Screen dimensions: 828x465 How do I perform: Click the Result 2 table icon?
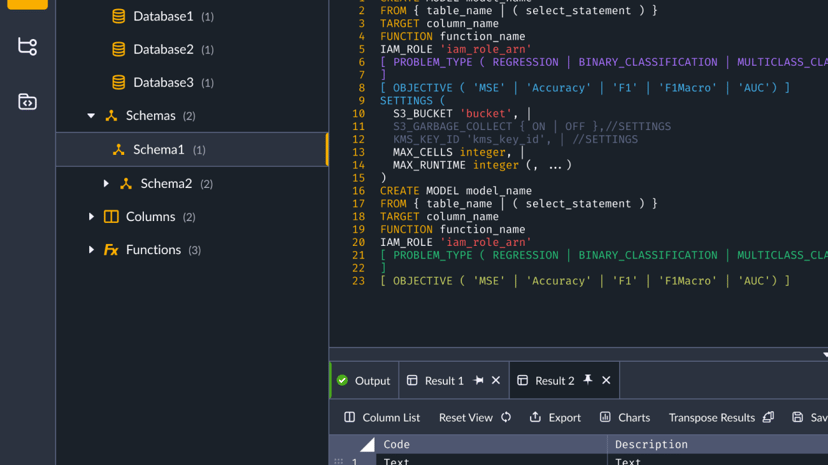click(x=522, y=380)
